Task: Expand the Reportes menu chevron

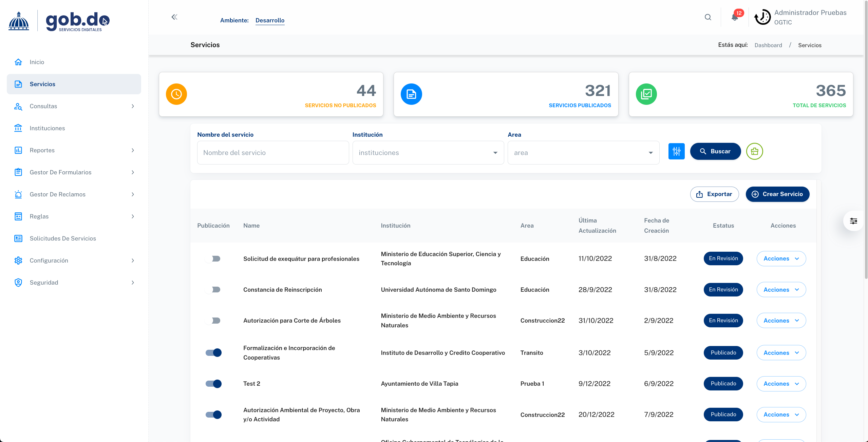Action: click(x=133, y=150)
